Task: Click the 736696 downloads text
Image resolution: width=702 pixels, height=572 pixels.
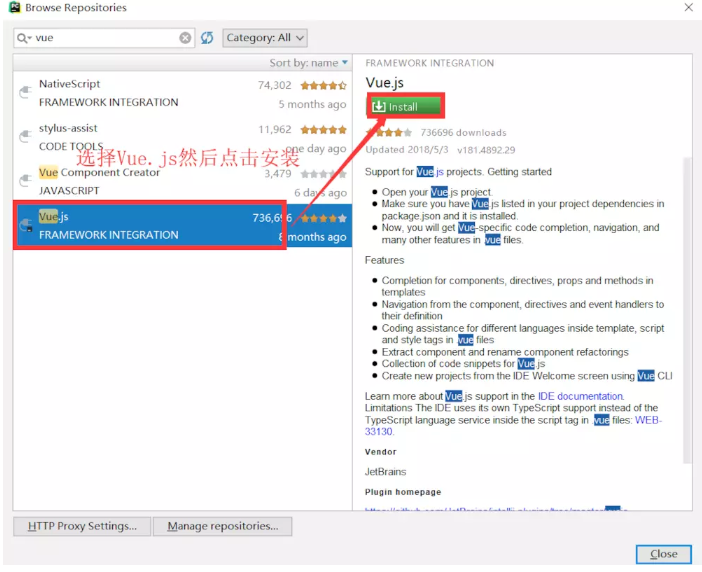Action: click(x=463, y=133)
